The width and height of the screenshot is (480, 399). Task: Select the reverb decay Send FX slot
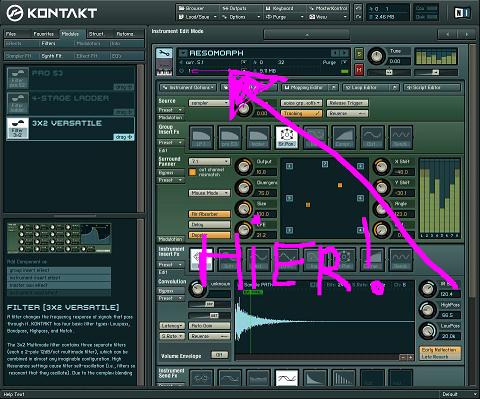[x=315, y=377]
